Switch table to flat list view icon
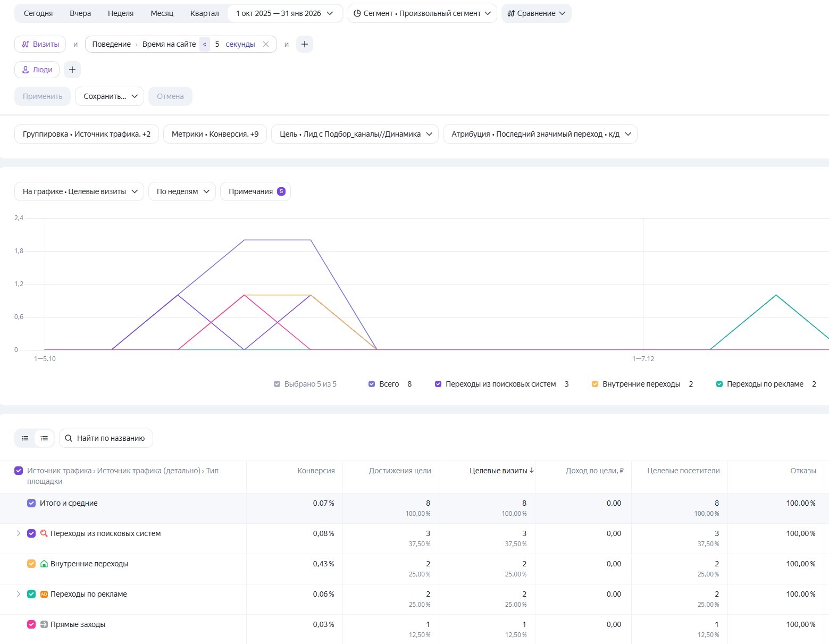Viewport: 829px width, 644px height. pos(25,438)
